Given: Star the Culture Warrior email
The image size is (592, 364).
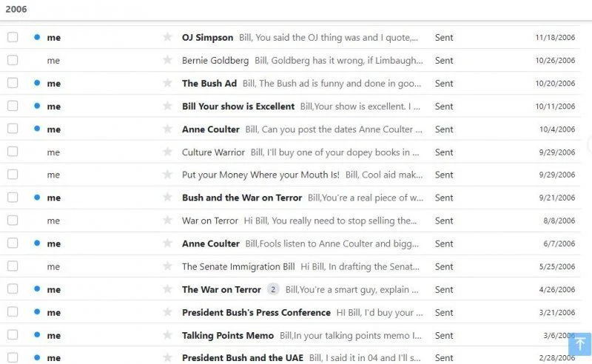Looking at the screenshot, I should pos(167,152).
